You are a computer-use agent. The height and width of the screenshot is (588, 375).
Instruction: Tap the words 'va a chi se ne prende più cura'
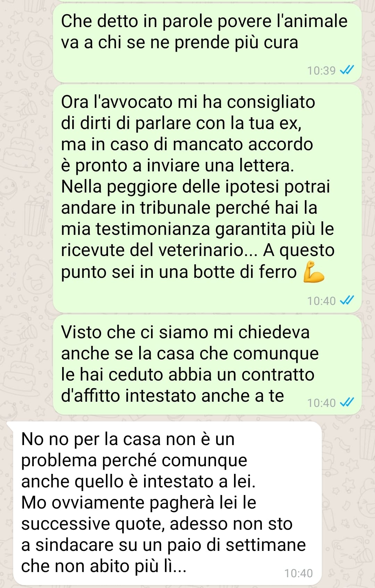point(180,43)
